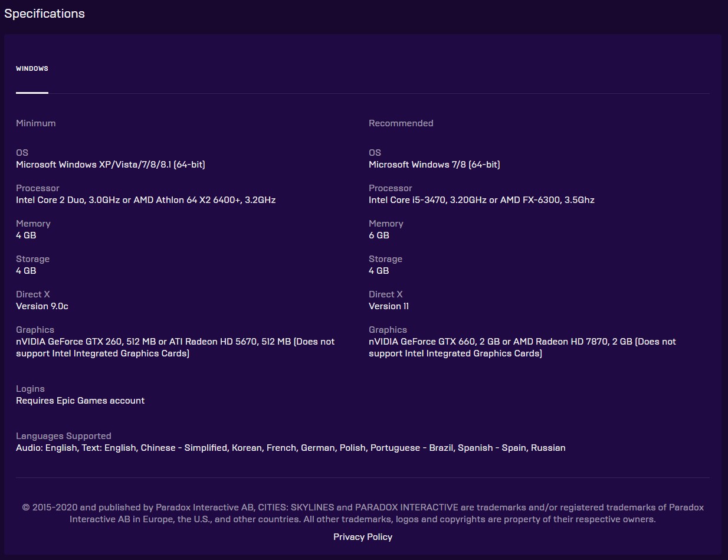The image size is (728, 560).
Task: Open the Privacy Policy link
Action: coord(363,536)
